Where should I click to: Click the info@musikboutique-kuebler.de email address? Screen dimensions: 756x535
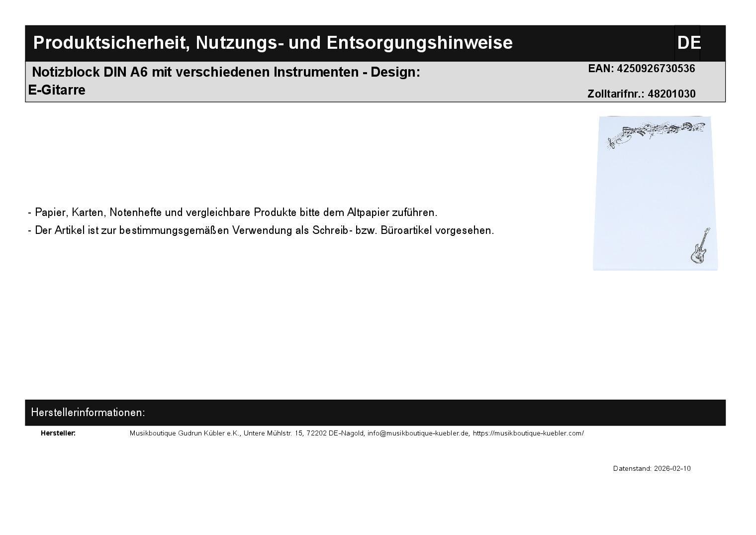click(418, 433)
